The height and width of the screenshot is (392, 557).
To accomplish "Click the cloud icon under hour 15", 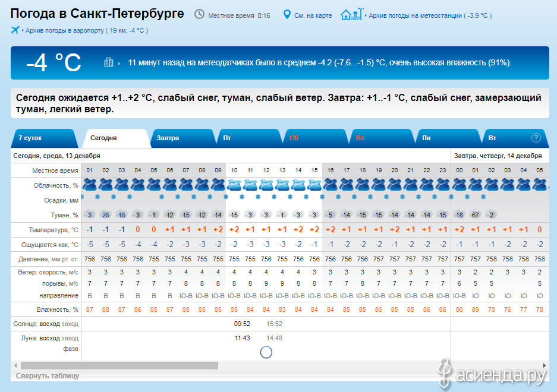I will (x=314, y=185).
